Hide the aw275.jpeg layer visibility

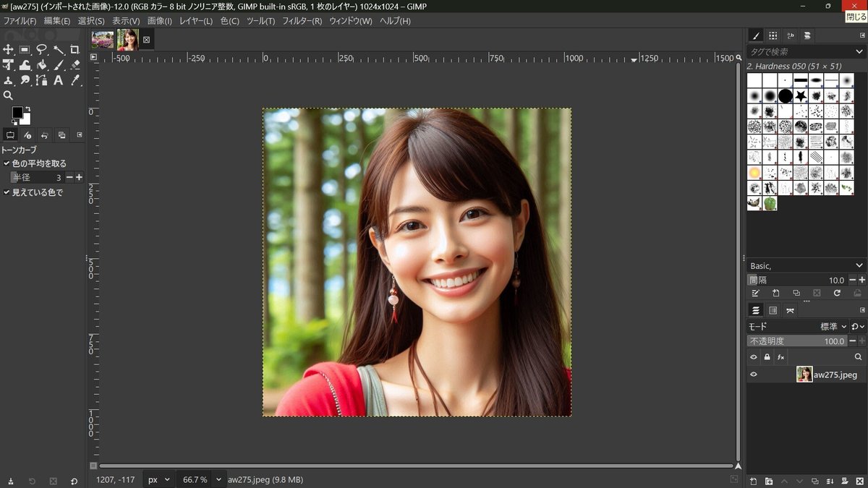coord(754,374)
